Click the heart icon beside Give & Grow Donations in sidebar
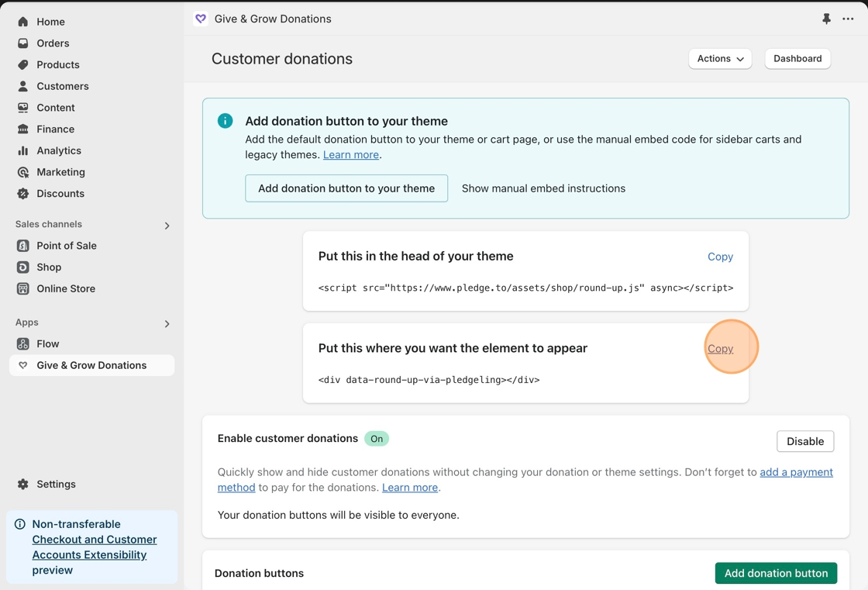Image resolution: width=868 pixels, height=590 pixels. (22, 365)
